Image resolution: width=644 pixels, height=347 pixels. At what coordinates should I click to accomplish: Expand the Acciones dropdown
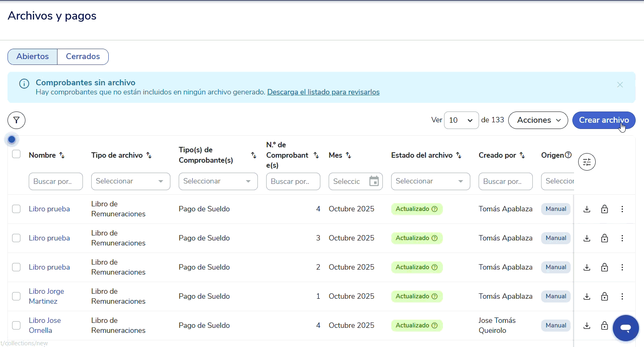click(x=538, y=120)
